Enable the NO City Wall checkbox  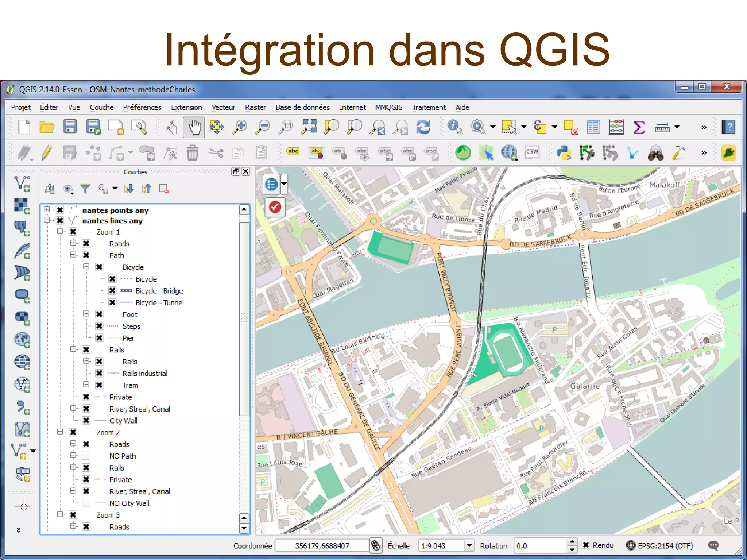86,503
